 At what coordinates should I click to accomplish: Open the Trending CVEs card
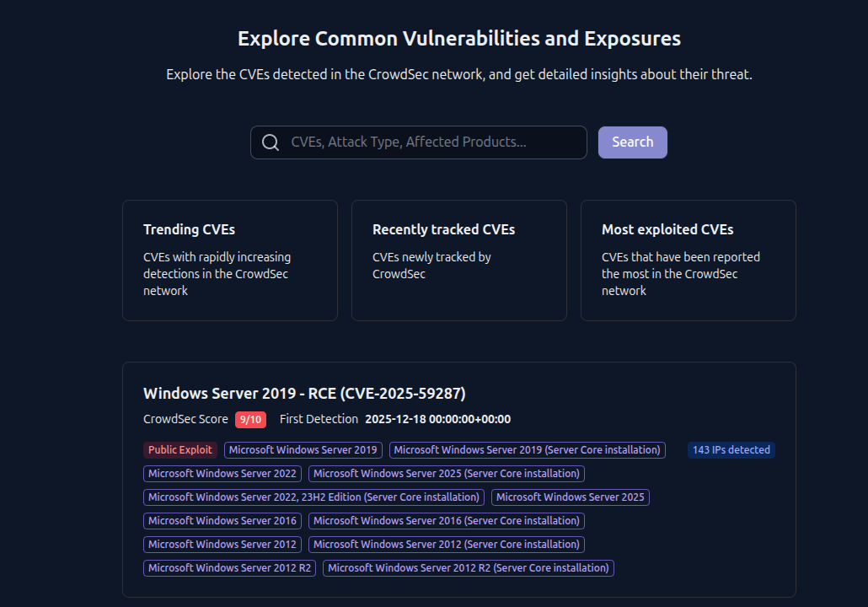coord(229,260)
